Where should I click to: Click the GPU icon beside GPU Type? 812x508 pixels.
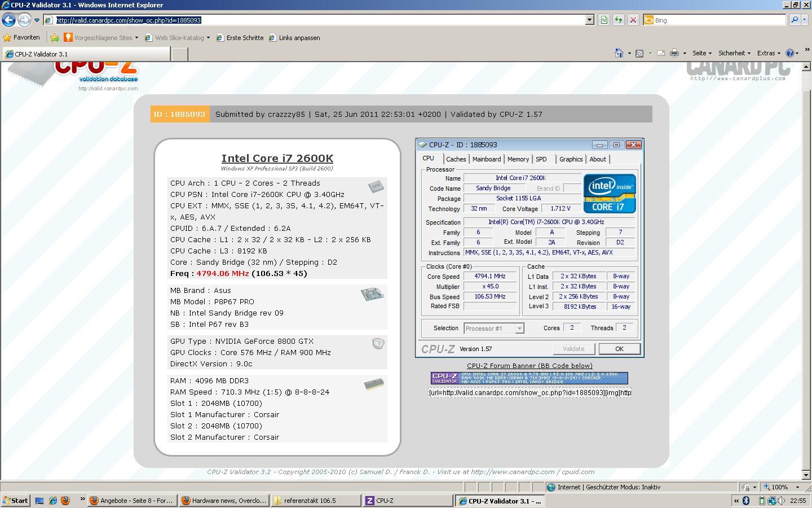click(378, 343)
